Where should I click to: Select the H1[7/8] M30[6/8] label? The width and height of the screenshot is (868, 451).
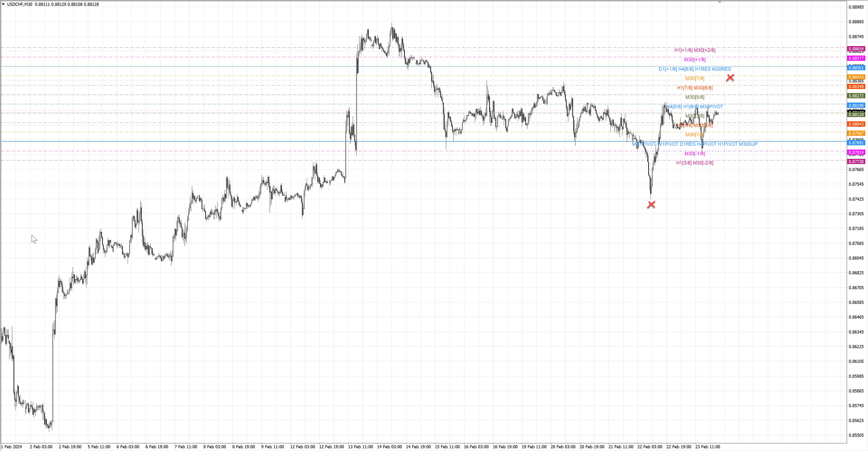coord(694,88)
